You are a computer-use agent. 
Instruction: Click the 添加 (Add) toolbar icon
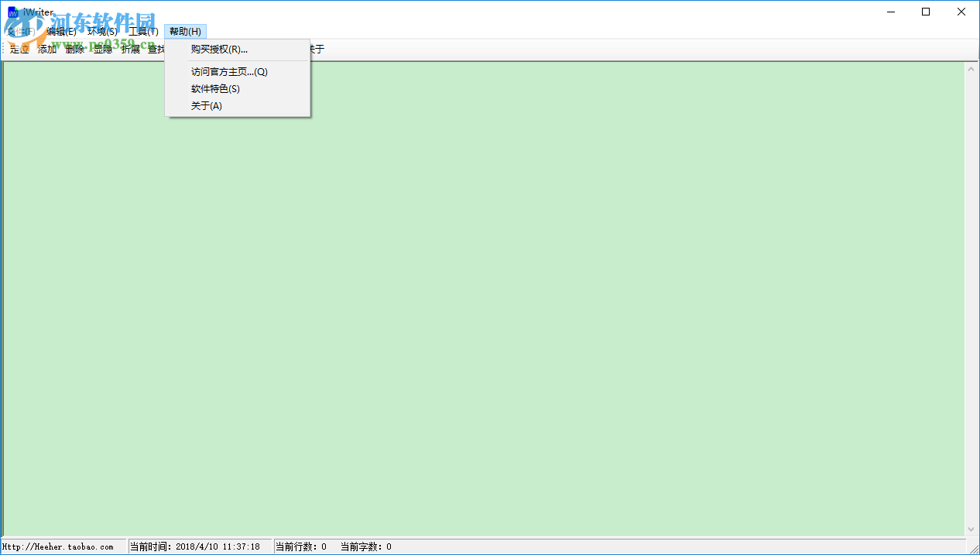[x=46, y=49]
